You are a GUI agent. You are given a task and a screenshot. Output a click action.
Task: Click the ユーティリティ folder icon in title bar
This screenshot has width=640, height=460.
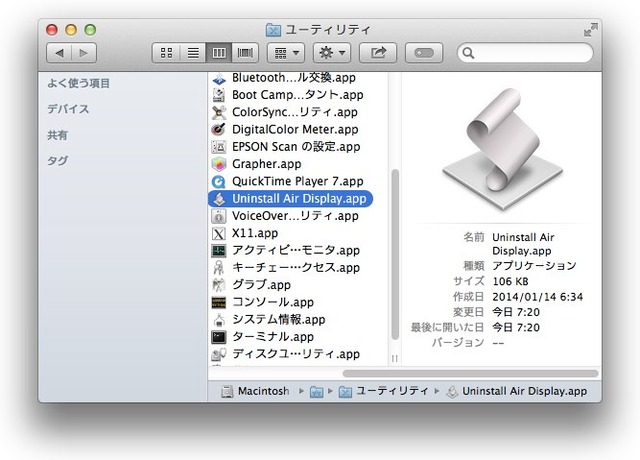point(273,30)
